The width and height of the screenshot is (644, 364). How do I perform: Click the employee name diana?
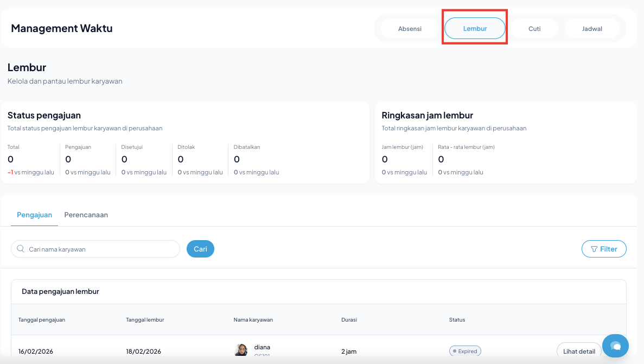(x=262, y=347)
